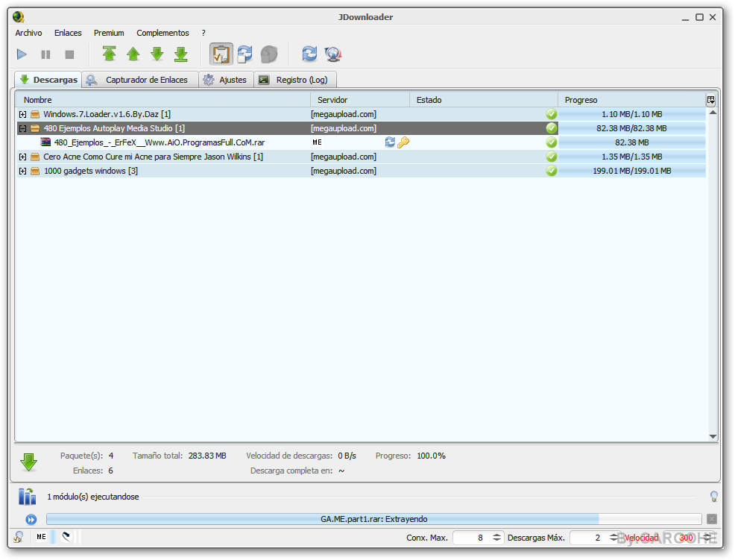Toggle clipboard monitoring icon in toolbar

[221, 54]
